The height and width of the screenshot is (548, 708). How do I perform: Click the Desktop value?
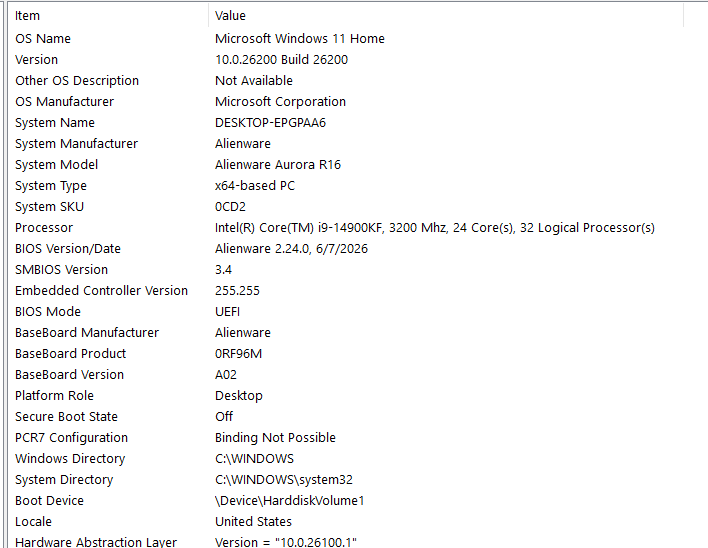(x=238, y=395)
